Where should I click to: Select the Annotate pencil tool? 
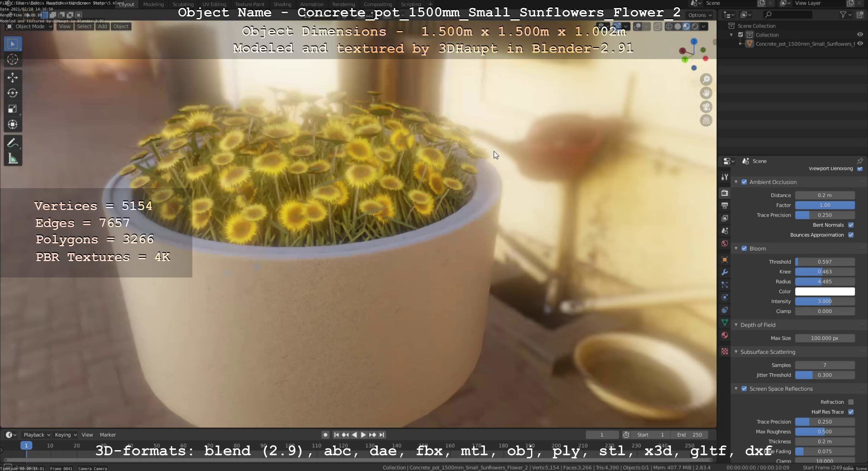(x=13, y=143)
